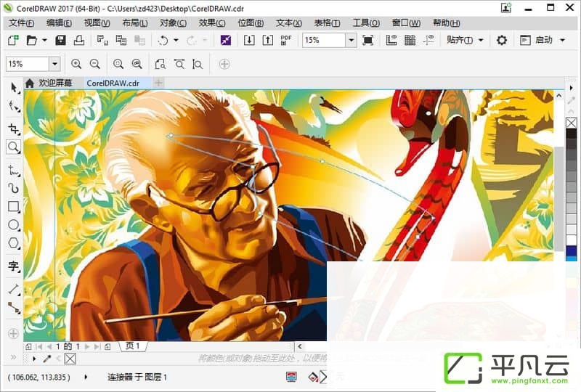The height and width of the screenshot is (392, 581).
Task: Select the Freehand tool
Action: 14,170
